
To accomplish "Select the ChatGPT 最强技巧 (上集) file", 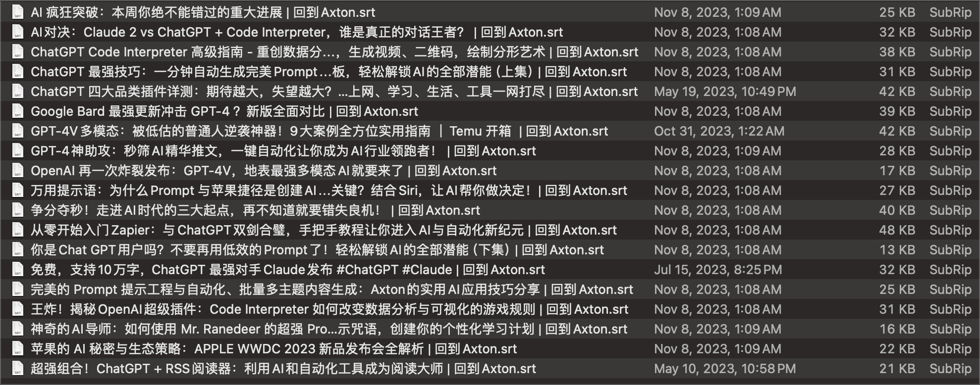I will (x=328, y=72).
